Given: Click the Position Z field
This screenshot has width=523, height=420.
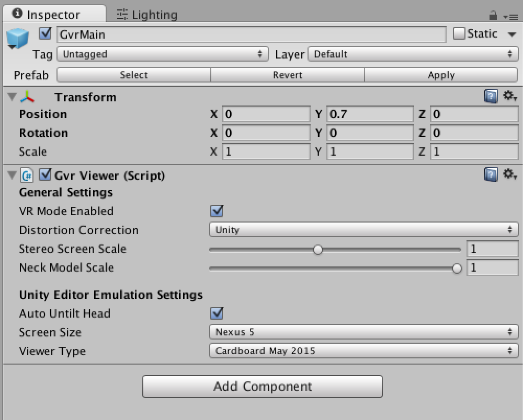Looking at the screenshot, I should coord(474,114).
